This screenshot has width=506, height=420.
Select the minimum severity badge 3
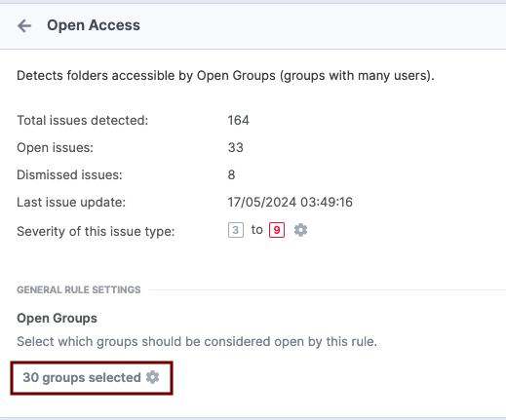[x=236, y=230]
